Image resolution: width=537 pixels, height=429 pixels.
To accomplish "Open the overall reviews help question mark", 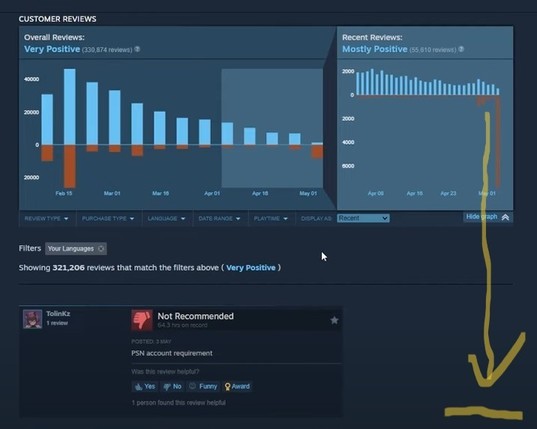I will [137, 49].
